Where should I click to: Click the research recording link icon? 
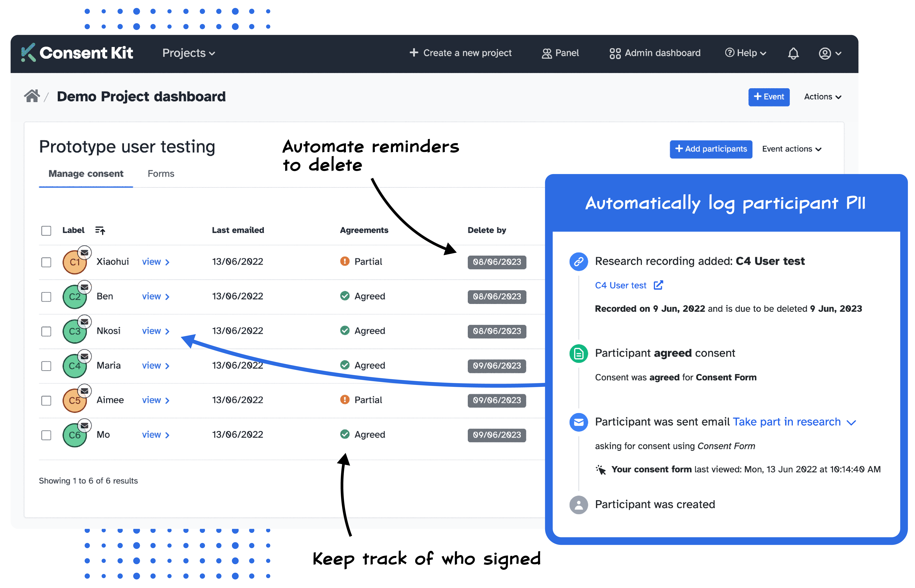pos(579,262)
